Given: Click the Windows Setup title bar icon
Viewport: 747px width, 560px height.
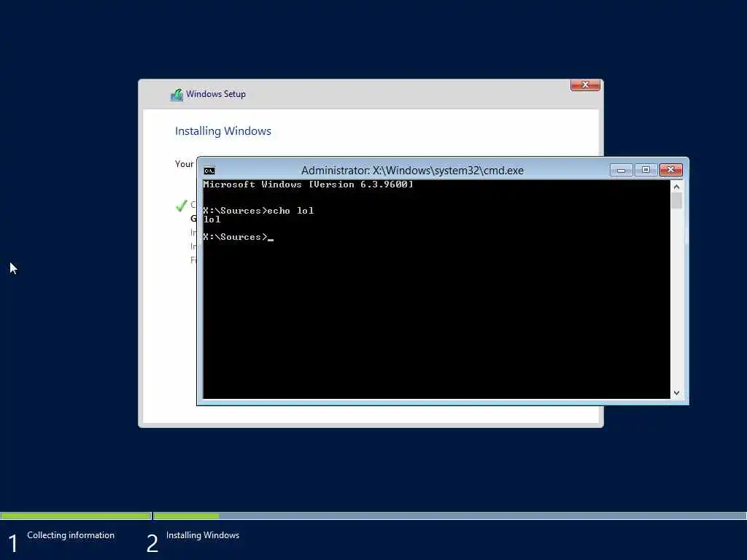Looking at the screenshot, I should point(177,95).
